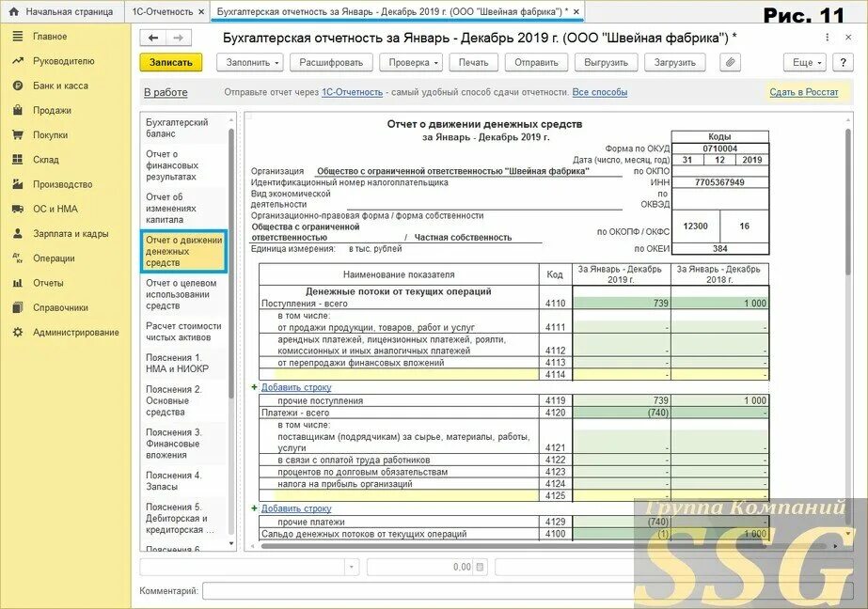The width and height of the screenshot is (868, 609).
Task: Open the В работе status link
Action: coord(166,92)
